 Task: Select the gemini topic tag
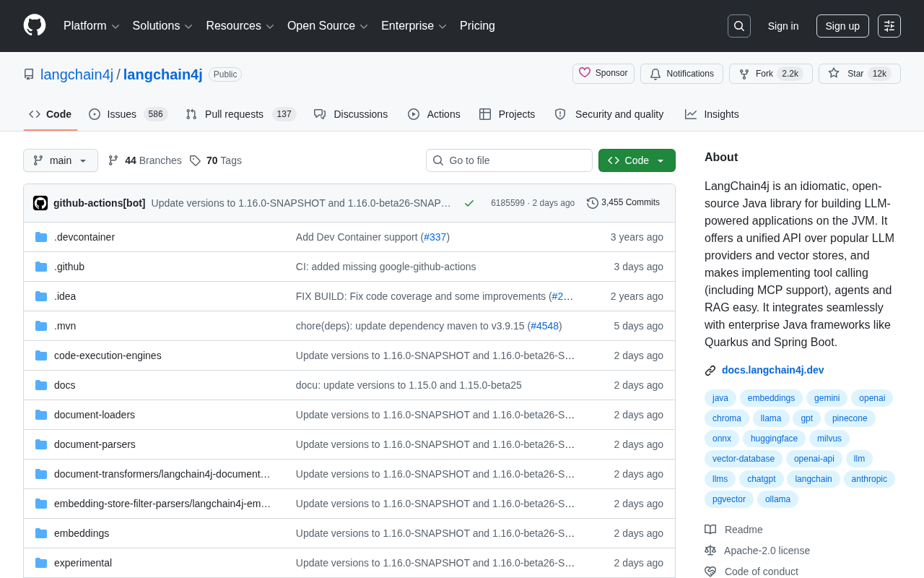click(827, 398)
